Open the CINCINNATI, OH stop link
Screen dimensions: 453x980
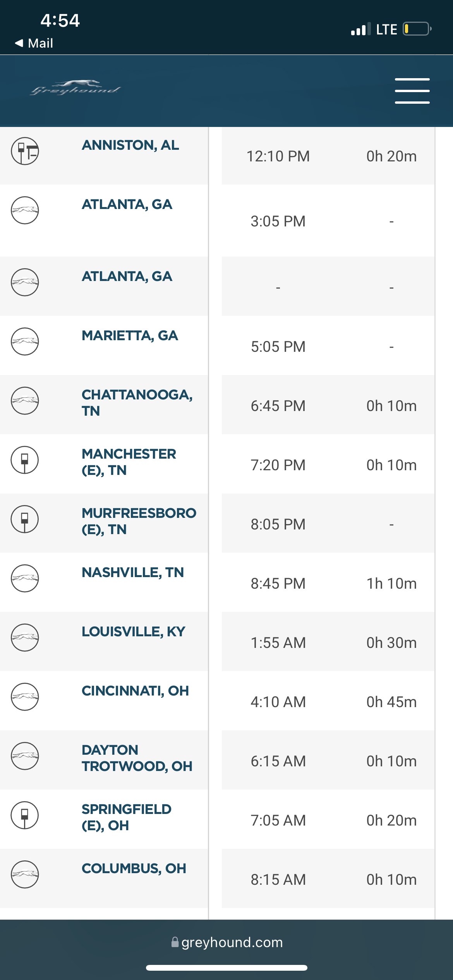pos(135,691)
